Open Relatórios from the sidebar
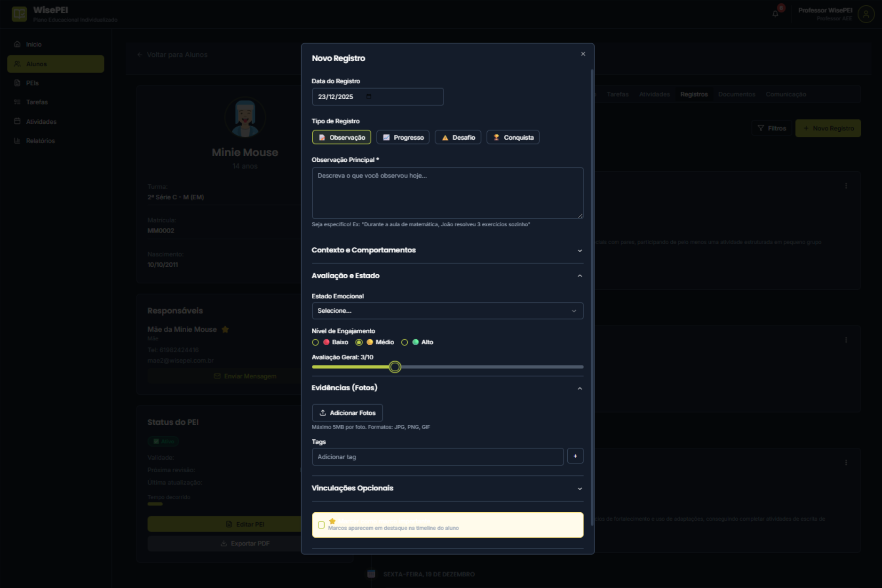The width and height of the screenshot is (882, 588). [40, 141]
